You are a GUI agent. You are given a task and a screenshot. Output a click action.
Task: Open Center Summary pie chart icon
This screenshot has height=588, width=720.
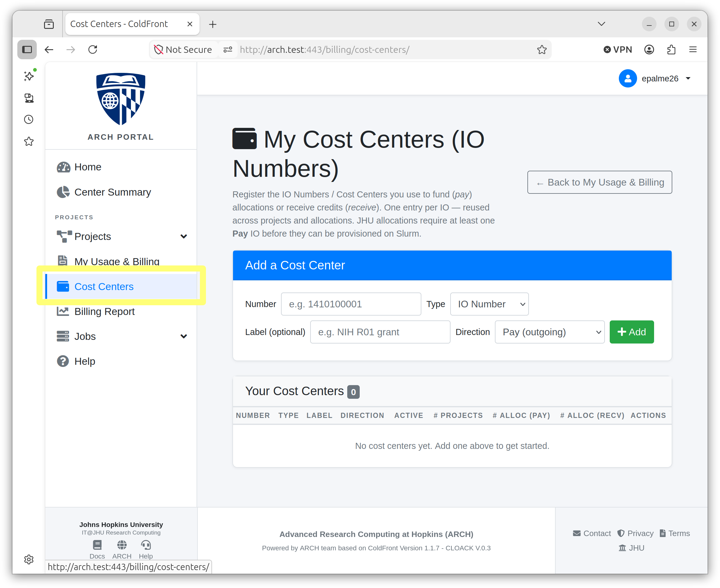63,192
